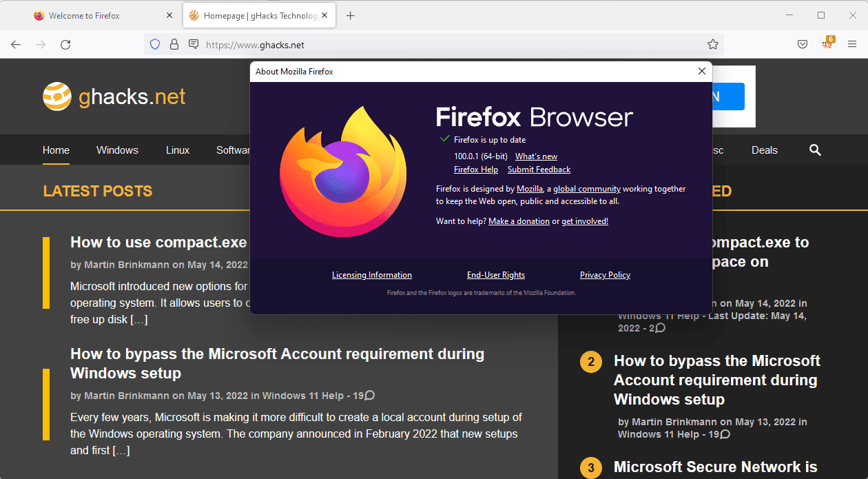The image size is (868, 479).
Task: Click the Submit Feedback link
Action: tap(539, 170)
